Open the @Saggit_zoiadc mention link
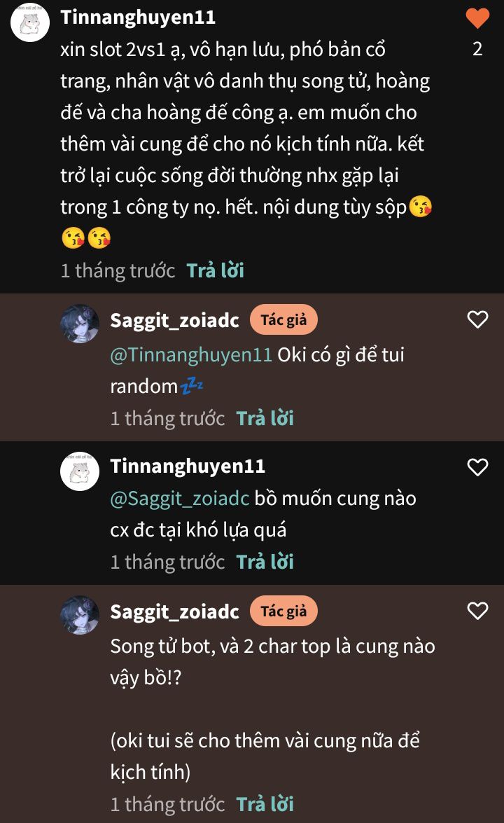Screen dimensions: 504x823 tap(180, 498)
